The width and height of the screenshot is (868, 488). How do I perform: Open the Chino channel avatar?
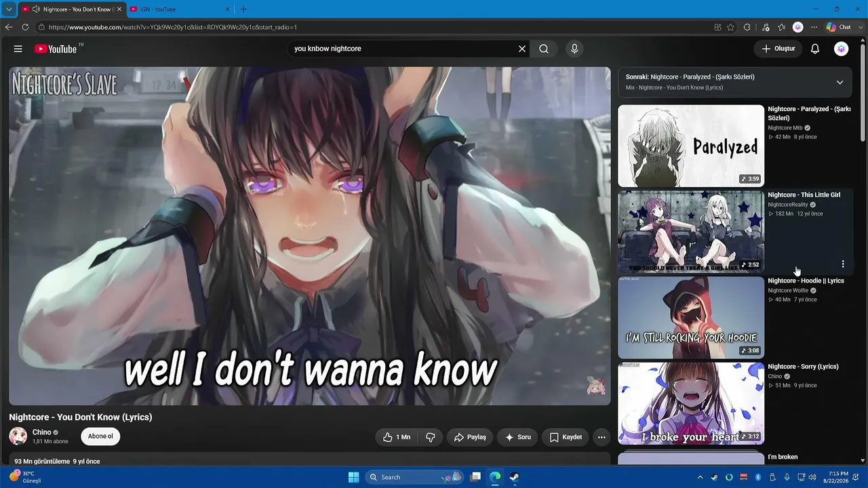coord(18,436)
